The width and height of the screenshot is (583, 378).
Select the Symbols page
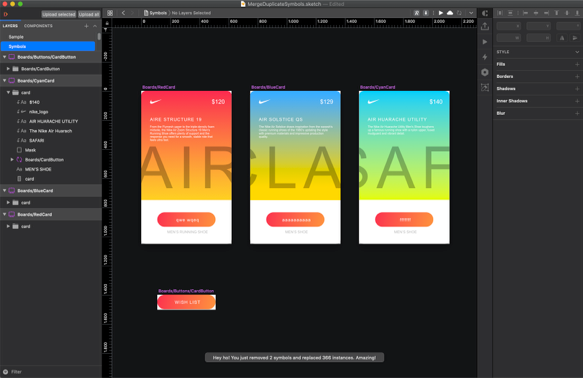click(x=48, y=46)
